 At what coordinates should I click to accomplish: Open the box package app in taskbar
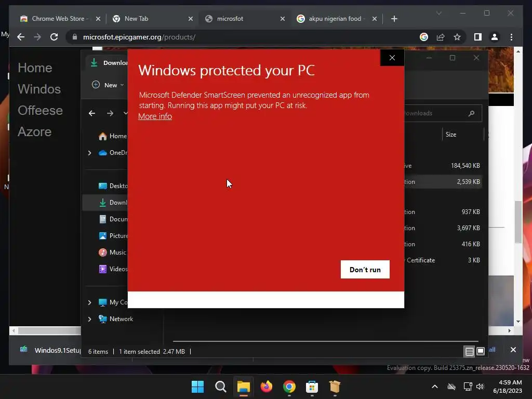point(335,387)
